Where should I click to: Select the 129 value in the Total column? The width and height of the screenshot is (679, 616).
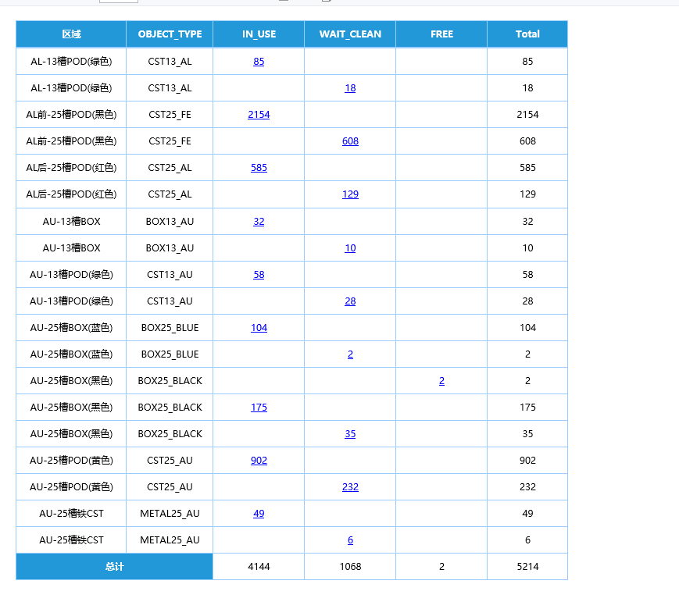(527, 194)
